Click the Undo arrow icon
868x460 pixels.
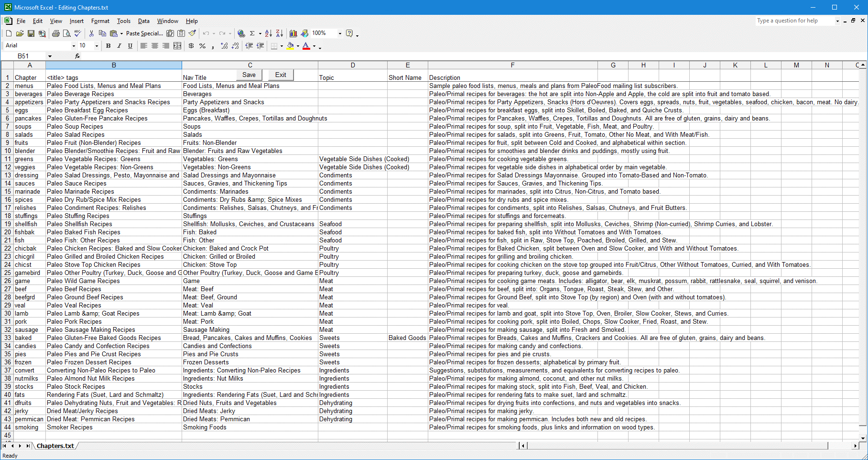click(206, 33)
